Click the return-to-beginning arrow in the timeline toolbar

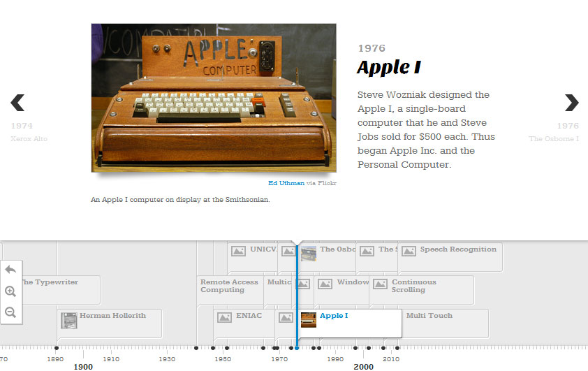click(10, 269)
